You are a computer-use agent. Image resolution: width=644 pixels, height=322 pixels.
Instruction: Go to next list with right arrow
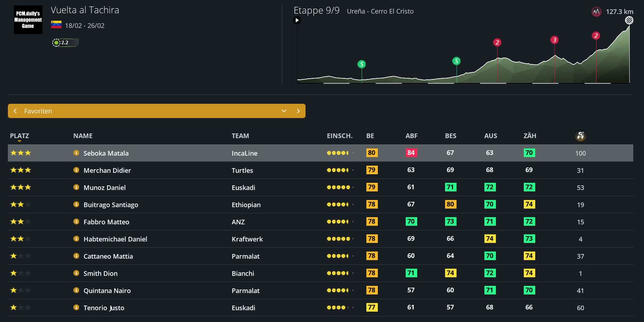(x=298, y=111)
